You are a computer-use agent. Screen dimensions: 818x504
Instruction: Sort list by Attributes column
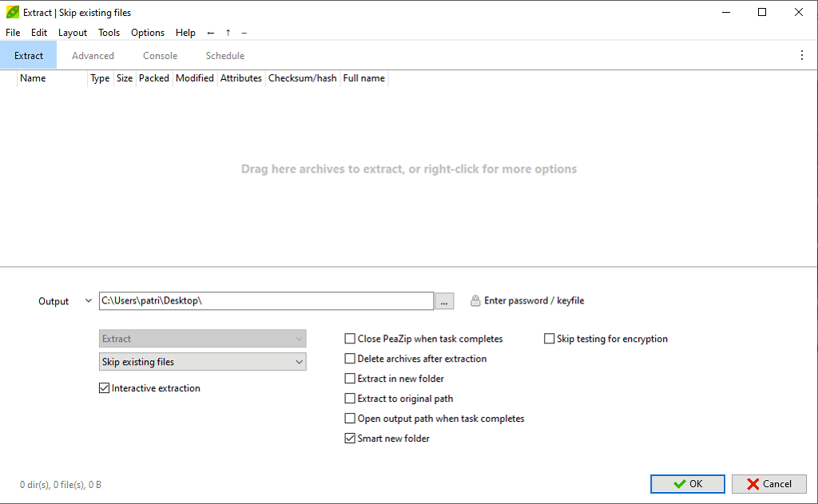point(241,78)
